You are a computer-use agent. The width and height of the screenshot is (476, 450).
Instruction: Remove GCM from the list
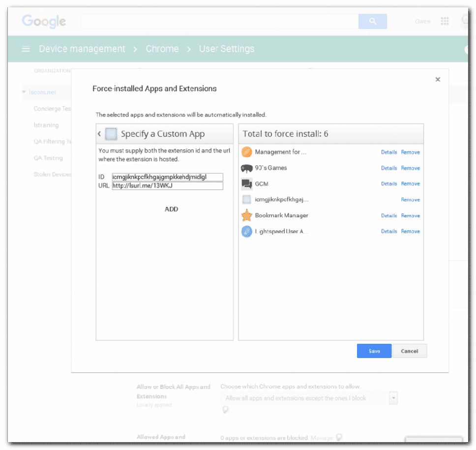tap(411, 184)
